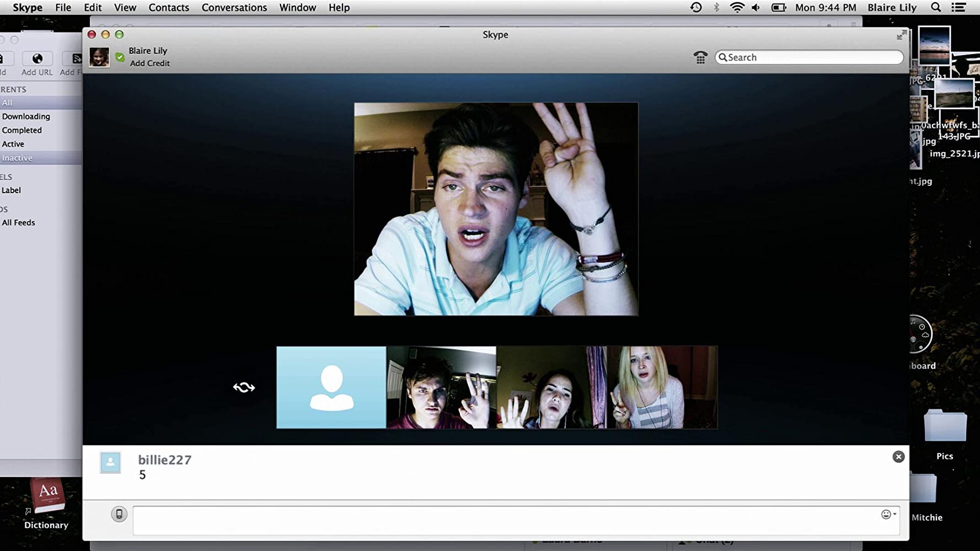Viewport: 980px width, 551px height.
Task: Open the Conversations menu
Action: [x=234, y=8]
